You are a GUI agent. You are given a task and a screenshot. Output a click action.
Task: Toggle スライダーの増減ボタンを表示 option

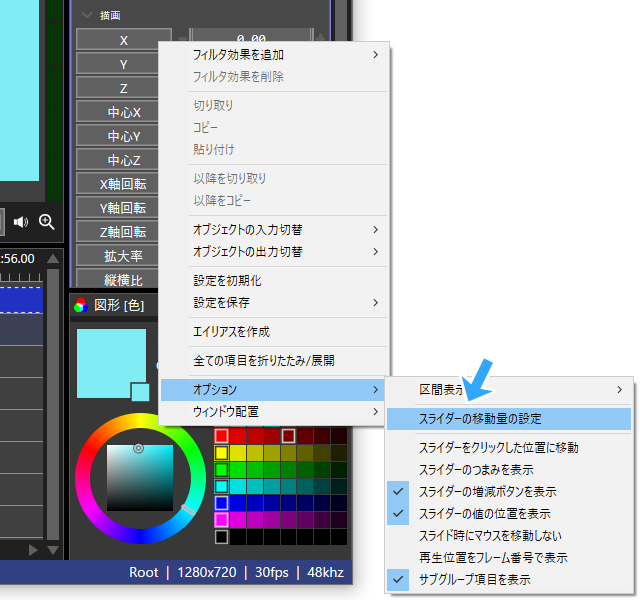(487, 491)
